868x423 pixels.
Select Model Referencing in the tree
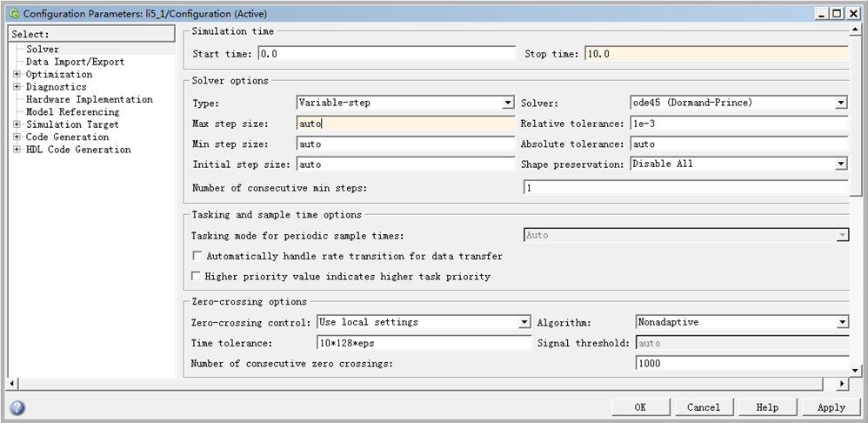point(72,111)
